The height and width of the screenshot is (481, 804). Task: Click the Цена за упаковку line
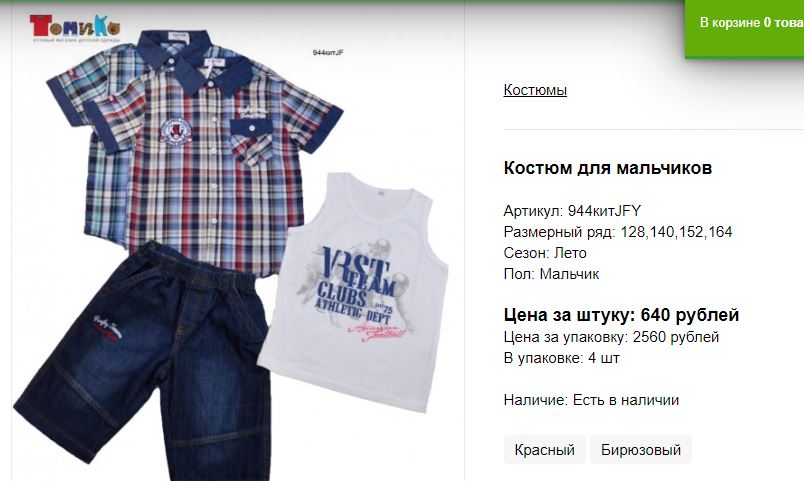coord(611,337)
